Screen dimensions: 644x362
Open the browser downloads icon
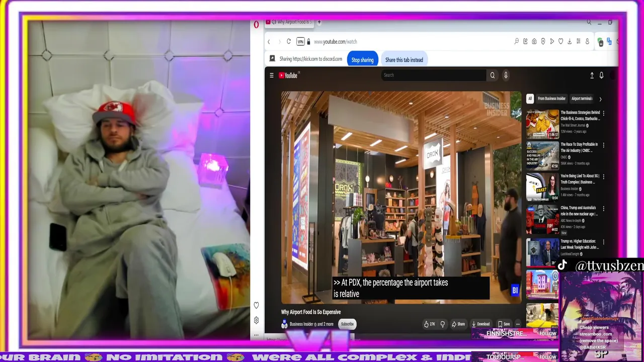(570, 42)
